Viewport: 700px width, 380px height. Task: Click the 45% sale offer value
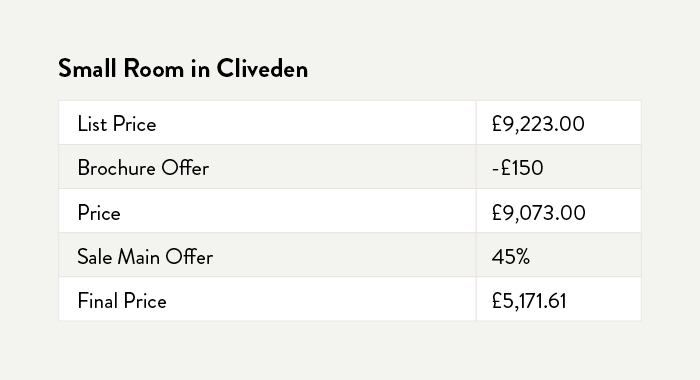click(x=511, y=257)
